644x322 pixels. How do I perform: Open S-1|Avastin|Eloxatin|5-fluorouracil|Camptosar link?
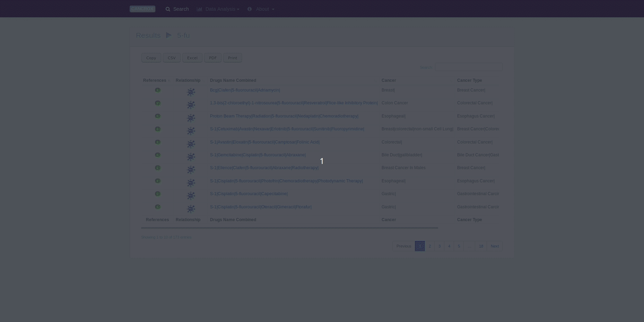coord(265,142)
